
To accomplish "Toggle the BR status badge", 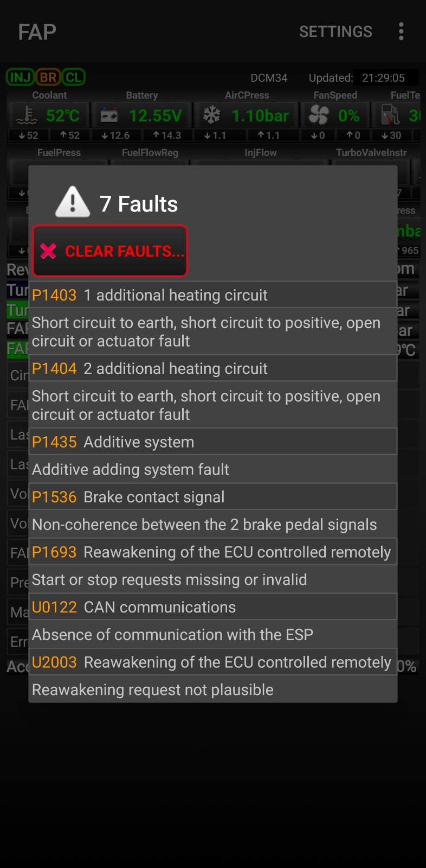I will point(48,77).
